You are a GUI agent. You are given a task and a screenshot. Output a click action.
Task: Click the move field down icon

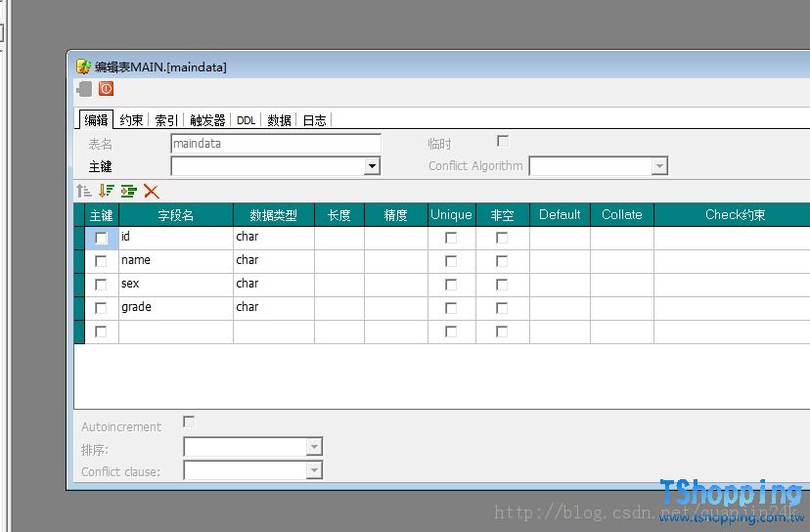106,191
